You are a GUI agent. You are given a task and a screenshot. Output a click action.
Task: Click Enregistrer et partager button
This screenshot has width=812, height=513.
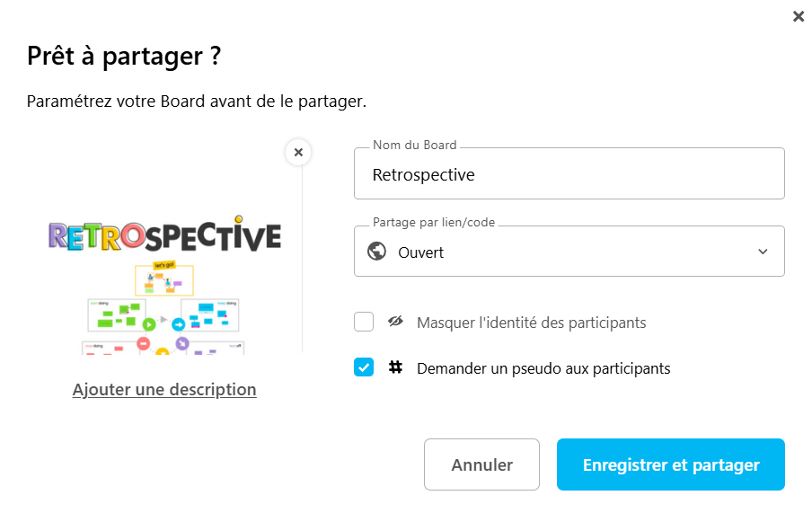pyautogui.click(x=670, y=464)
